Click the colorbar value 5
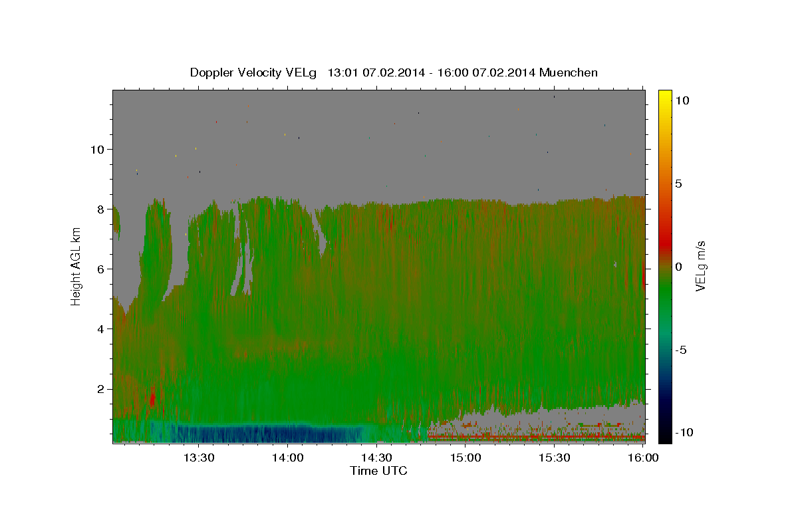 coord(678,184)
